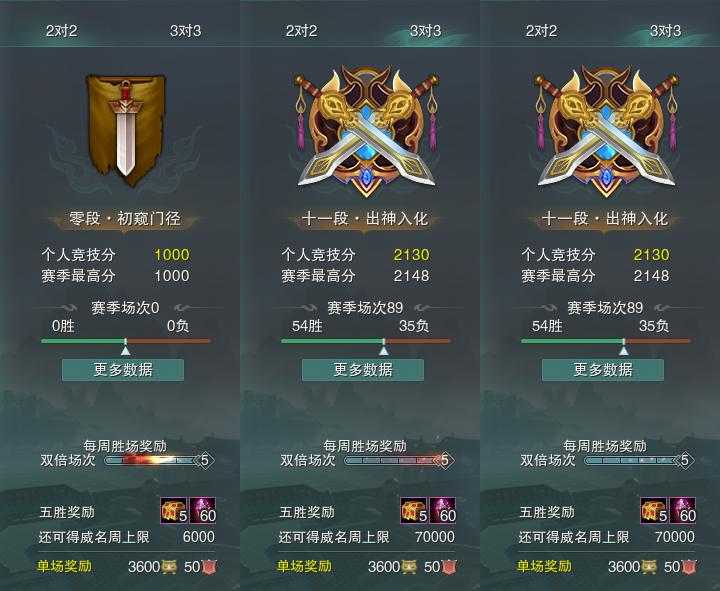This screenshot has width=720, height=591.
Task: Click the 十一段·出神入化 rank title in right panel
Action: click(605, 219)
